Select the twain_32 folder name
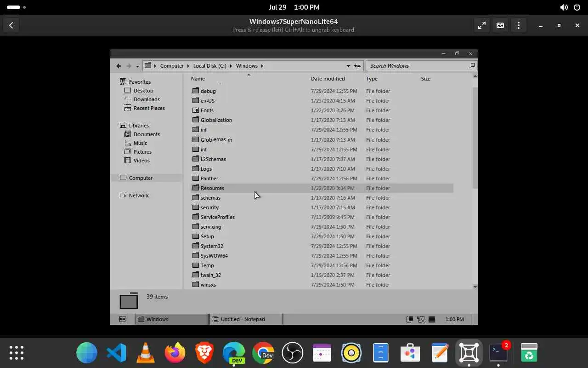 [210, 275]
